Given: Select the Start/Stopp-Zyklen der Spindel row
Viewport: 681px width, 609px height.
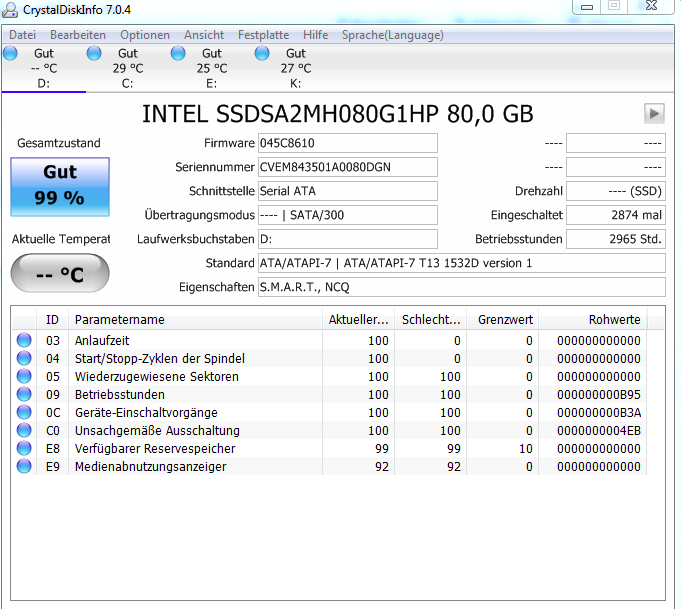Looking at the screenshot, I should tap(330, 358).
